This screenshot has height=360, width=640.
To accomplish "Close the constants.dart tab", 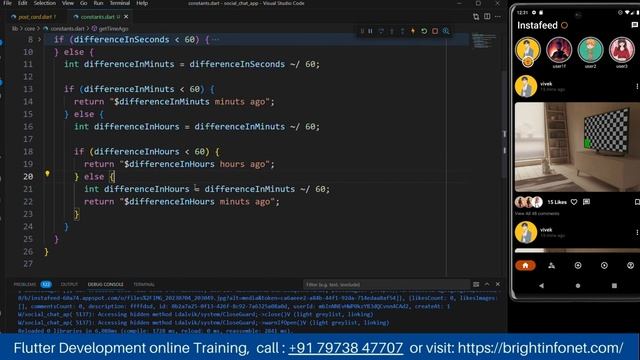I will point(126,17).
